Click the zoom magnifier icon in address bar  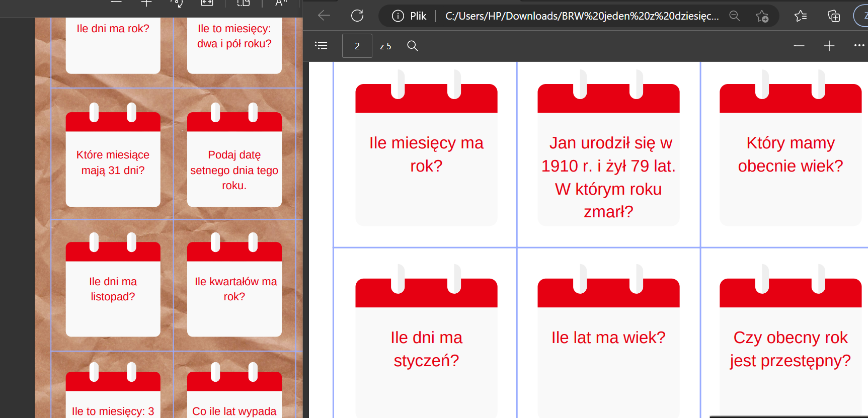[734, 16]
